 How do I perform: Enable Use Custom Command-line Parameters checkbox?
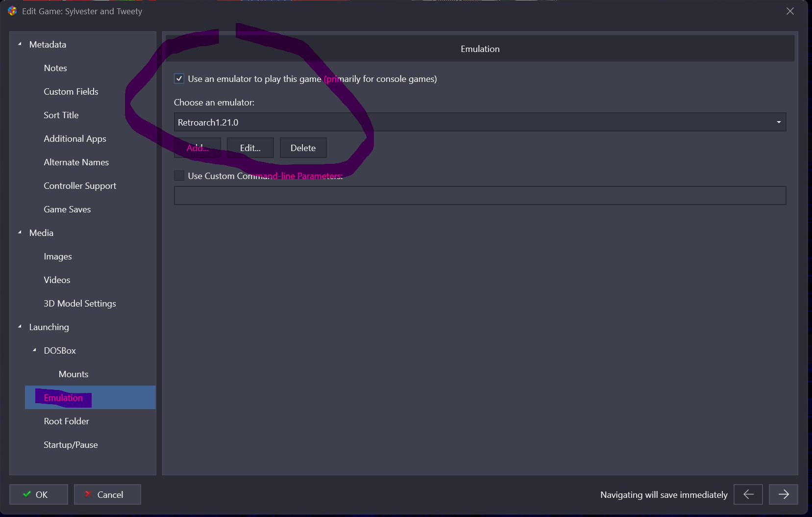point(179,176)
